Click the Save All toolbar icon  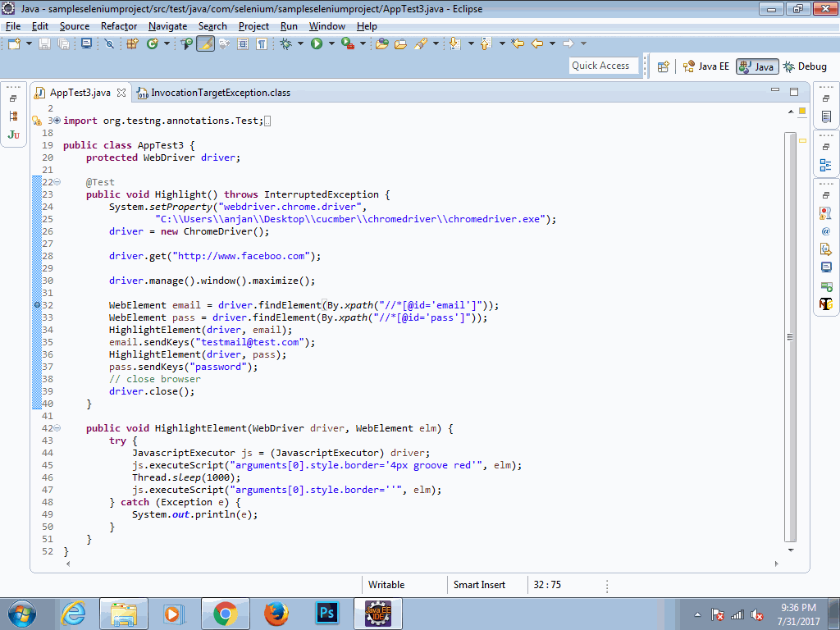point(64,44)
